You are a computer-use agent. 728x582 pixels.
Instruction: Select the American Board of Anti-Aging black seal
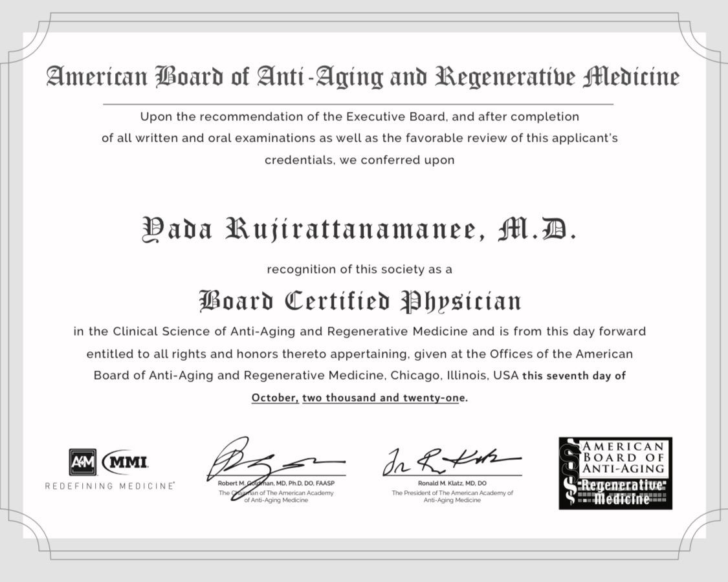615,473
